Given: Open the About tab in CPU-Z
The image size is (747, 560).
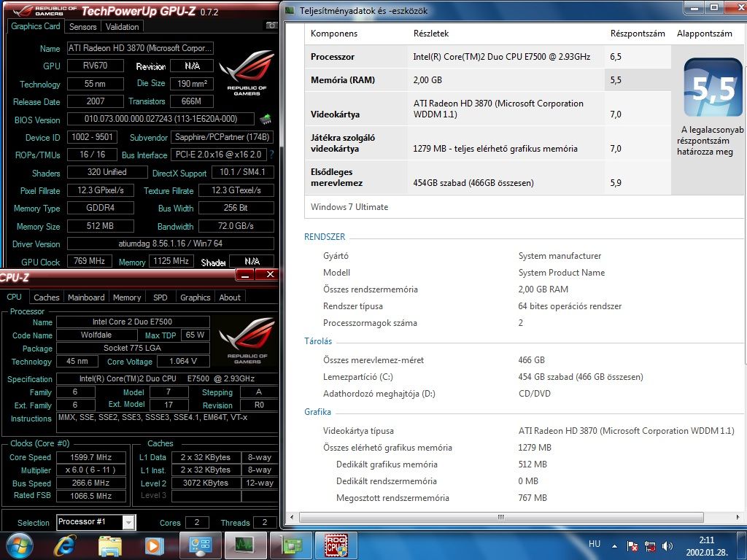Looking at the screenshot, I should point(230,297).
